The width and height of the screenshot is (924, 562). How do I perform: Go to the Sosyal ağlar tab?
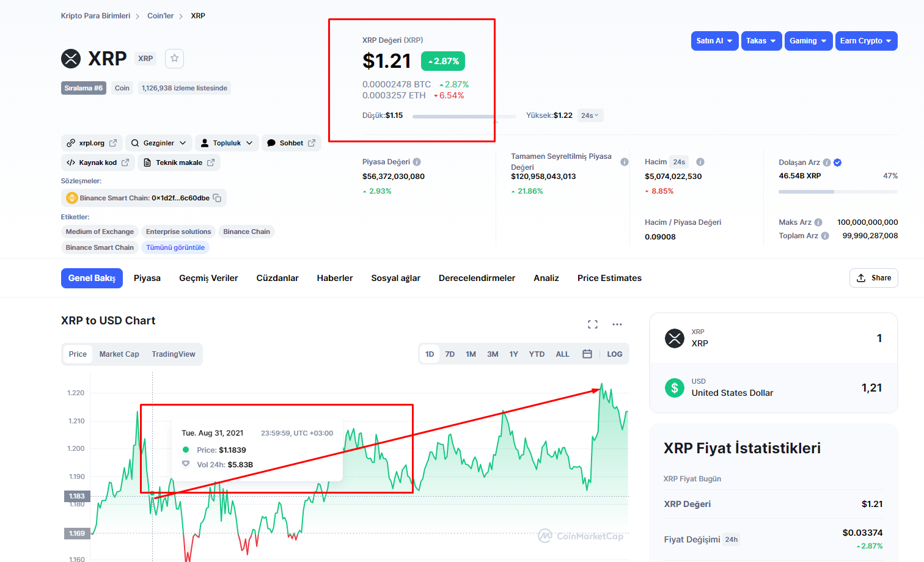pos(396,278)
